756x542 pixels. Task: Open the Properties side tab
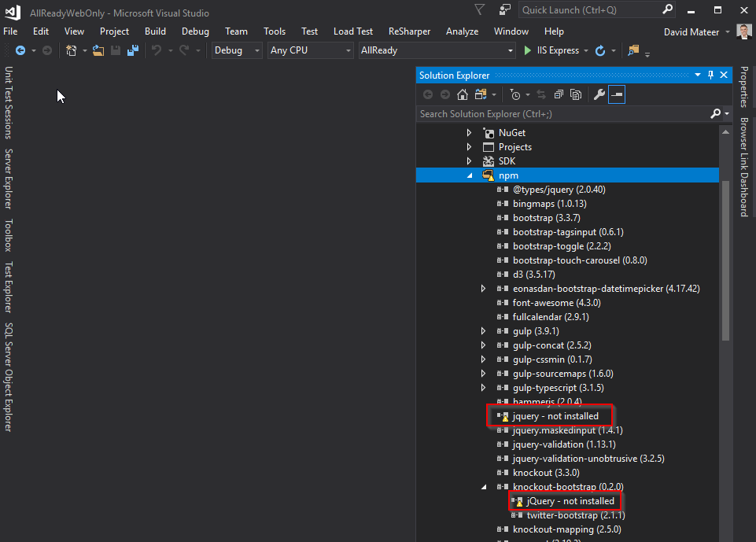point(744,87)
